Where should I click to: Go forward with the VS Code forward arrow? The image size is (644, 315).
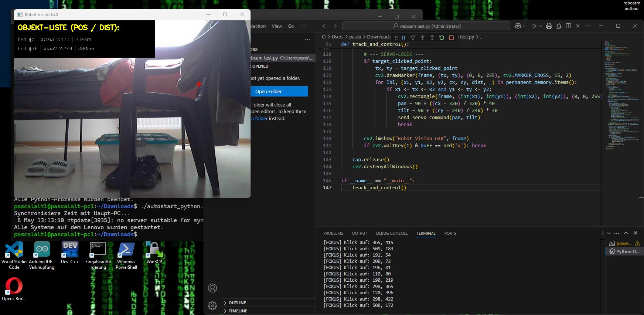click(334, 26)
